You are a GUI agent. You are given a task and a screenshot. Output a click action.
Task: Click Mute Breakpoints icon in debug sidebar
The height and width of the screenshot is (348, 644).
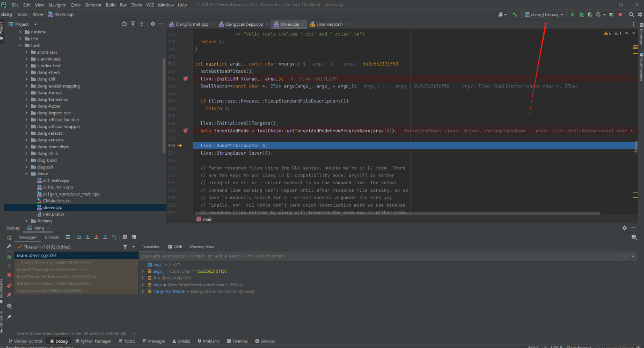click(x=9, y=294)
